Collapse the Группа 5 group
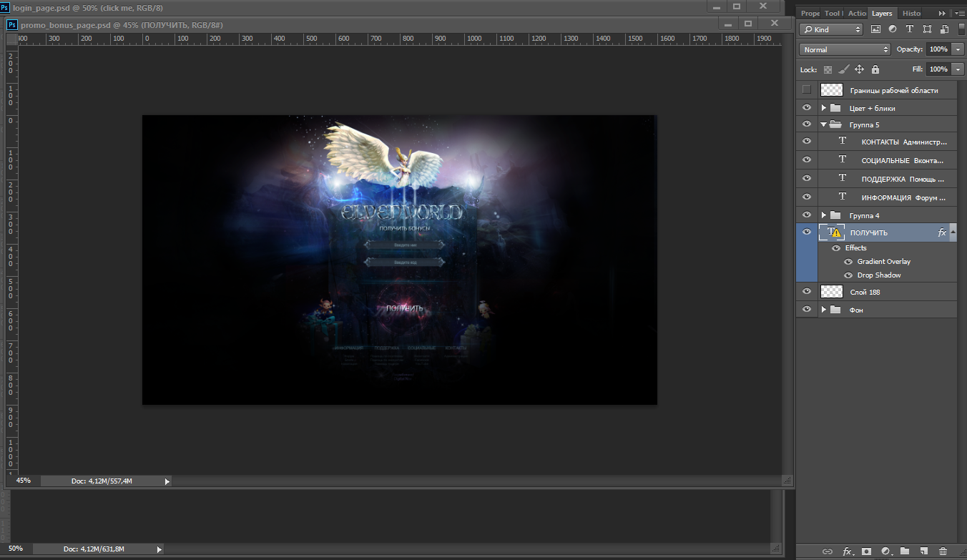Image resolution: width=967 pixels, height=560 pixels. [824, 124]
